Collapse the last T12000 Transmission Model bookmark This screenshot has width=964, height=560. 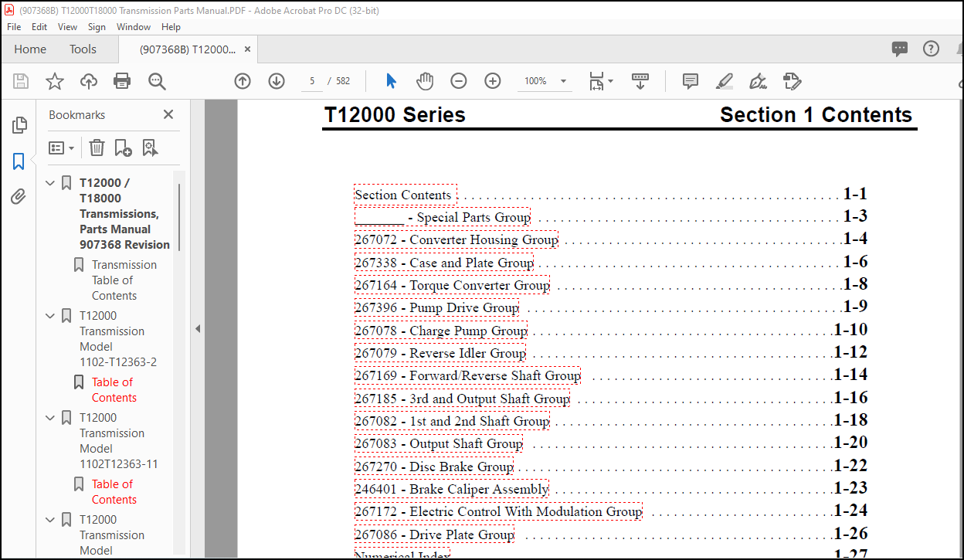click(50, 520)
